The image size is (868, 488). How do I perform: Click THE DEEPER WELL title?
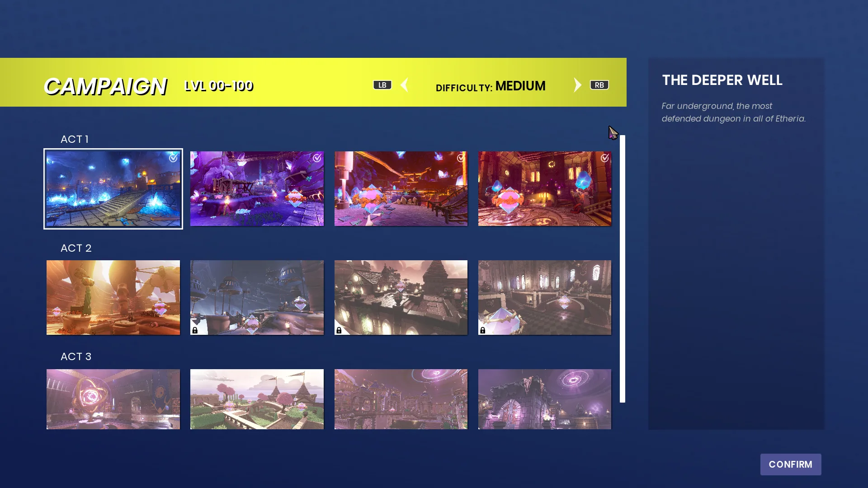[722, 80]
